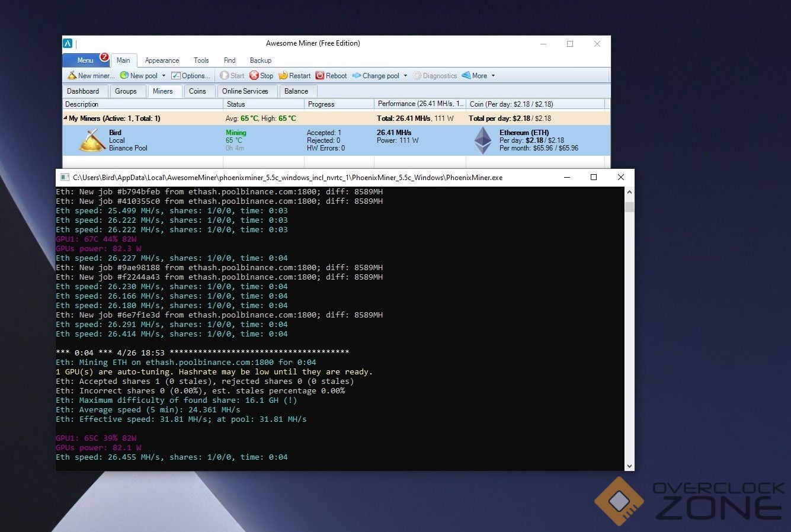Viewport: 791px width, 532px height.
Task: Click the PhoenixMiner console scrollbar down arrow
Action: coord(629,466)
